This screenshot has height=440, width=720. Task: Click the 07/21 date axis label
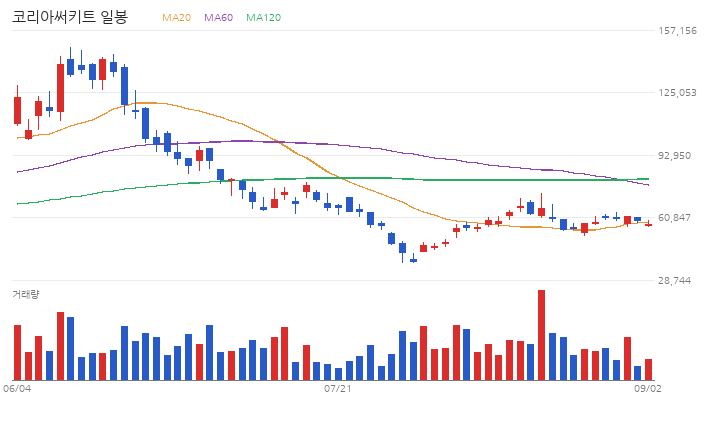click(338, 389)
